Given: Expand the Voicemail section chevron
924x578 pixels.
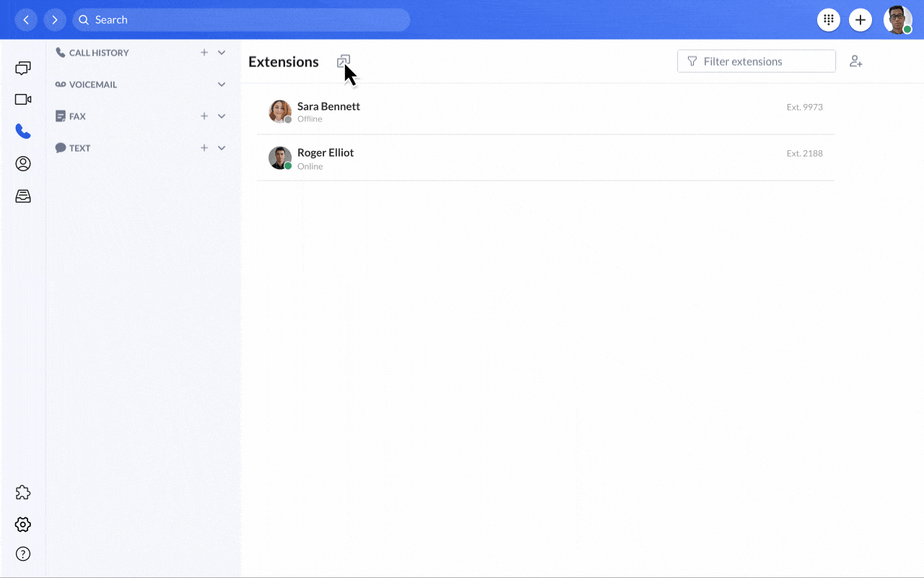Looking at the screenshot, I should 222,85.
